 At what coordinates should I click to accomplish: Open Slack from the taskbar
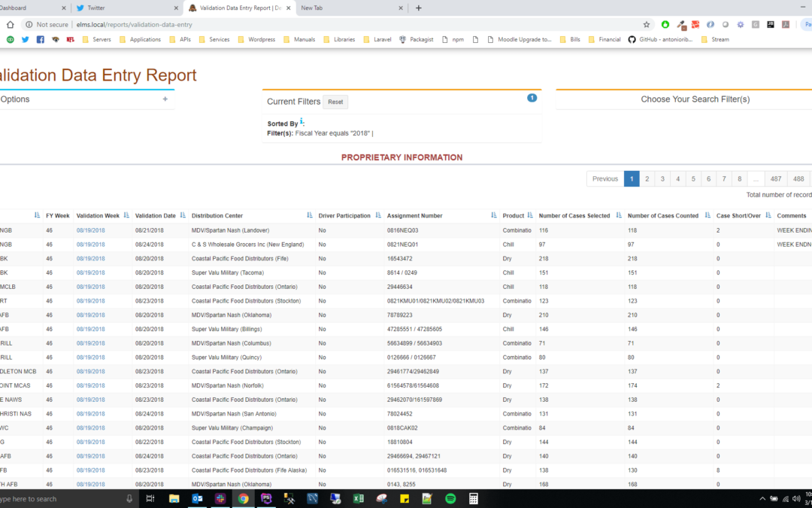point(220,499)
